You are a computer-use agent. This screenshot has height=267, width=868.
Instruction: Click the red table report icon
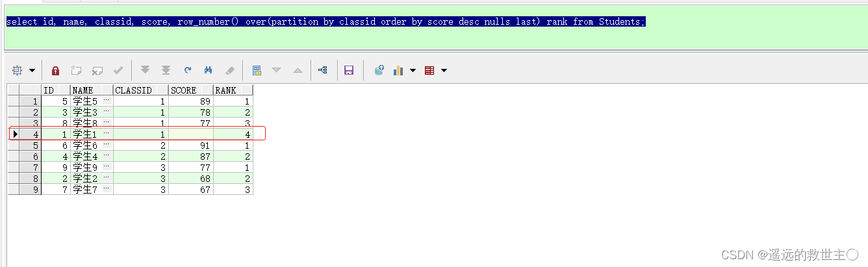coord(429,70)
